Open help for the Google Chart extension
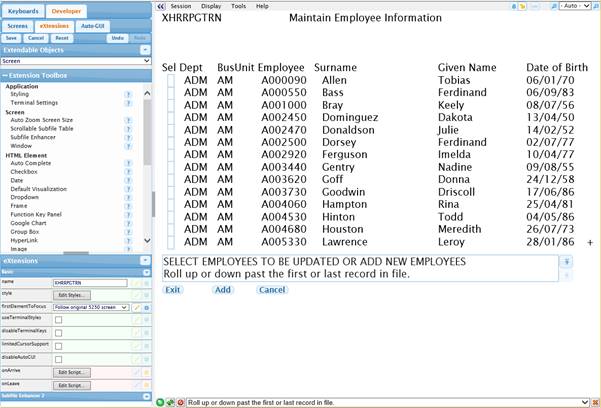 (128, 222)
